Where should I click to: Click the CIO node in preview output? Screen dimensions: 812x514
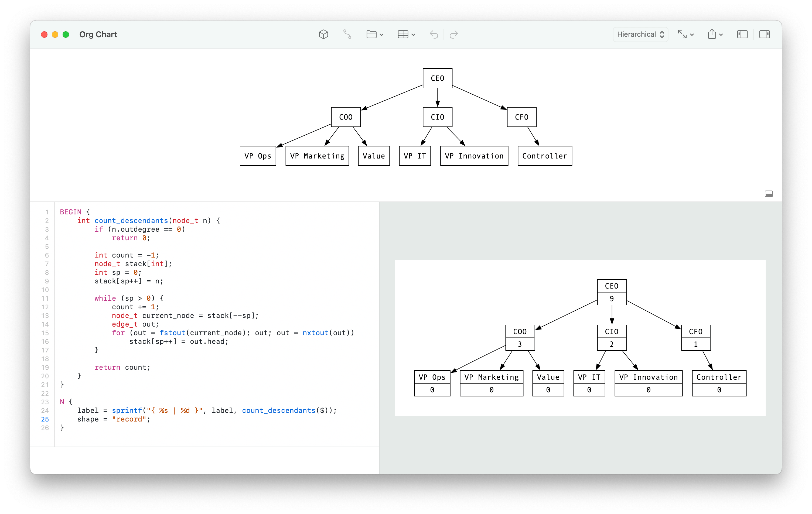pyautogui.click(x=611, y=337)
